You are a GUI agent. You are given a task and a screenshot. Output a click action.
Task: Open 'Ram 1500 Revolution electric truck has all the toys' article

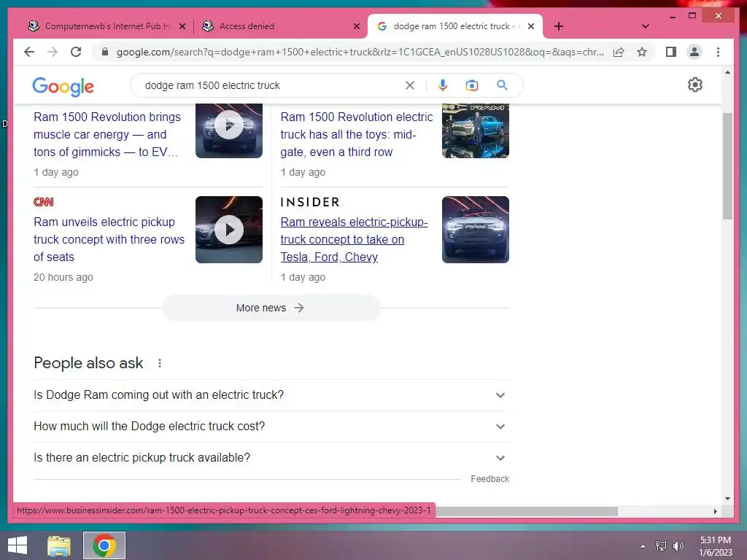[x=356, y=134]
